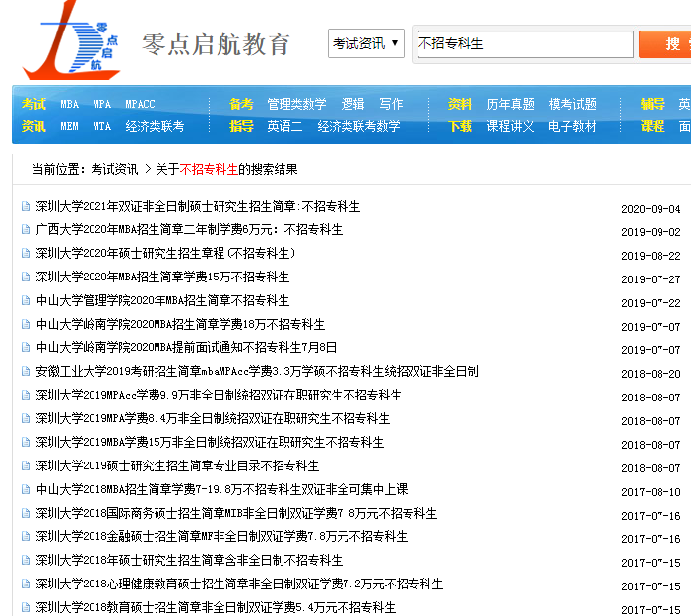Click the date 2020-09-04
The width and height of the screenshot is (691, 616).
[x=651, y=209]
